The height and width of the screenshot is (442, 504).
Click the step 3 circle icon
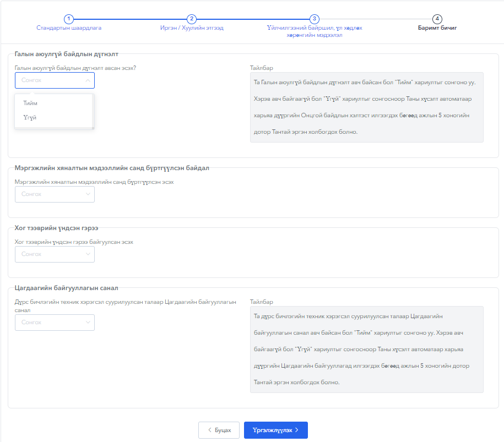(x=315, y=19)
